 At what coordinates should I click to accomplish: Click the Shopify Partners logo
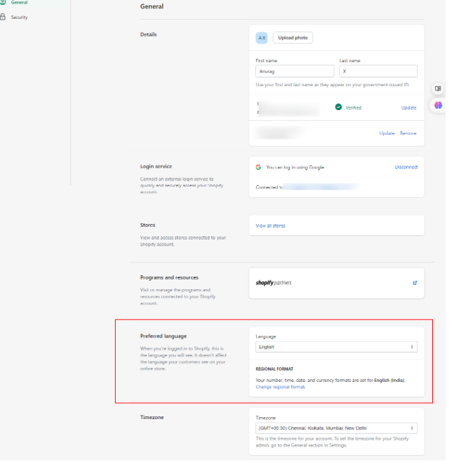pos(274,283)
